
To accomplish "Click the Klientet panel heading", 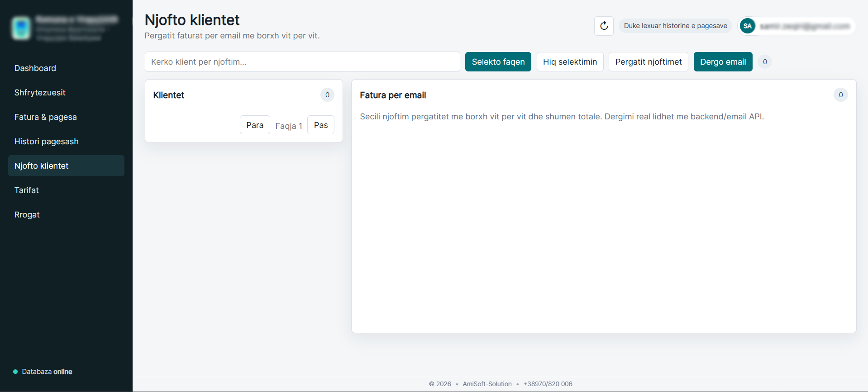I will tap(169, 95).
